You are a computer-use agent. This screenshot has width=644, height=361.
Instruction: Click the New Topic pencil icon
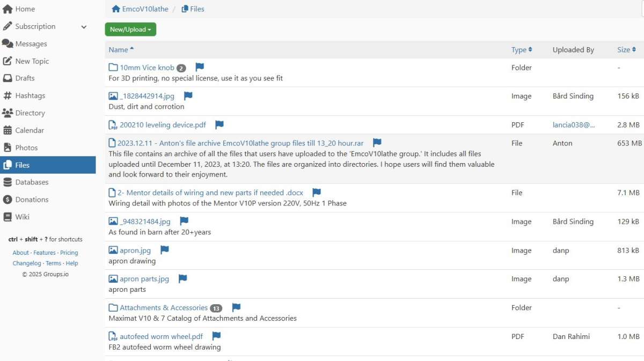tap(8, 61)
